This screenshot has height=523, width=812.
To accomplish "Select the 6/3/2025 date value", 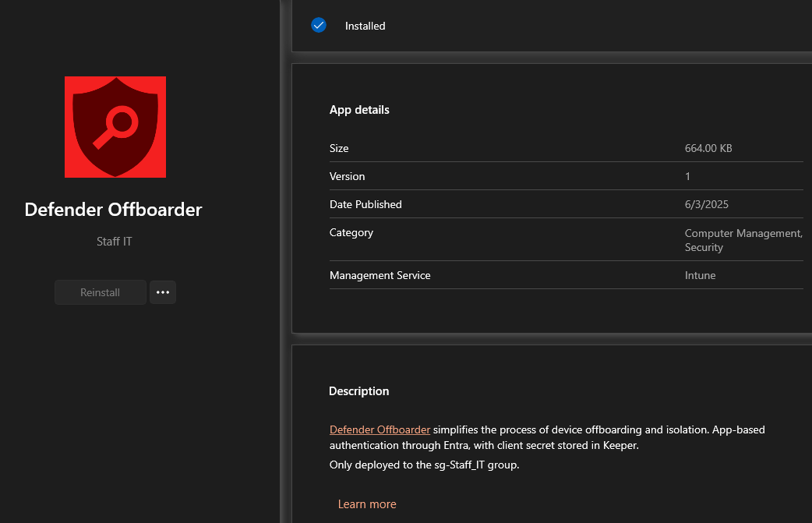I will [706, 204].
